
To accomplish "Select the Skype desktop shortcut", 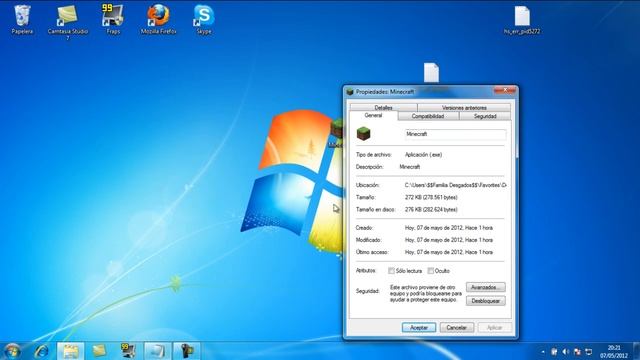I will tap(204, 20).
